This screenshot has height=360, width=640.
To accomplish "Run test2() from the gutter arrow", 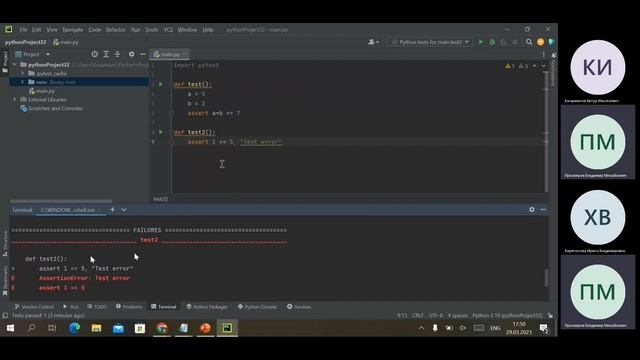I will [161, 132].
